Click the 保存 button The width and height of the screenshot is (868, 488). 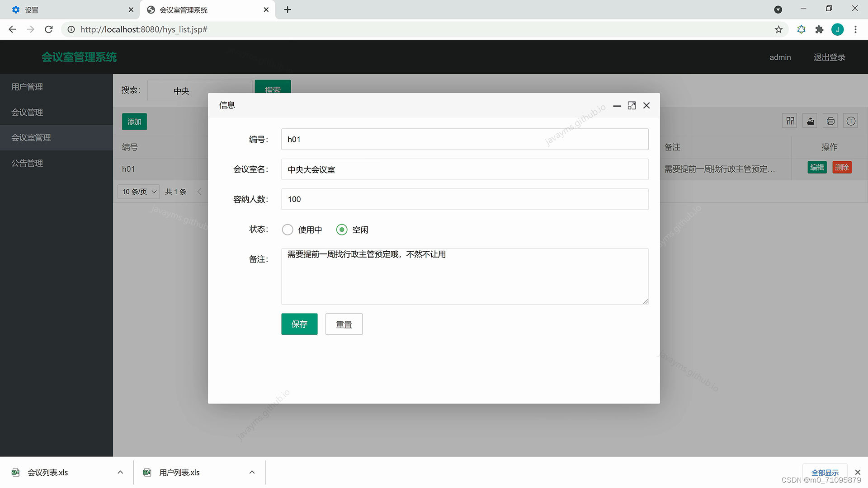tap(299, 324)
